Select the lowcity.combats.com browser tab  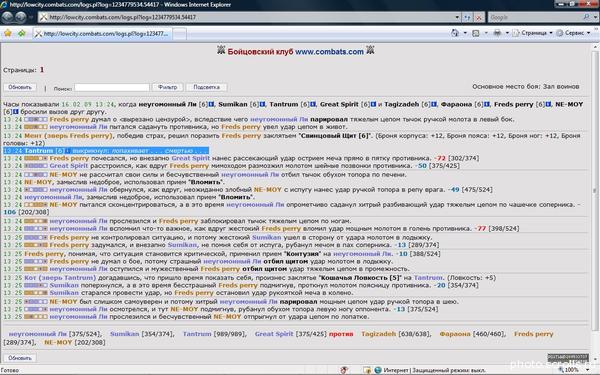click(x=102, y=34)
